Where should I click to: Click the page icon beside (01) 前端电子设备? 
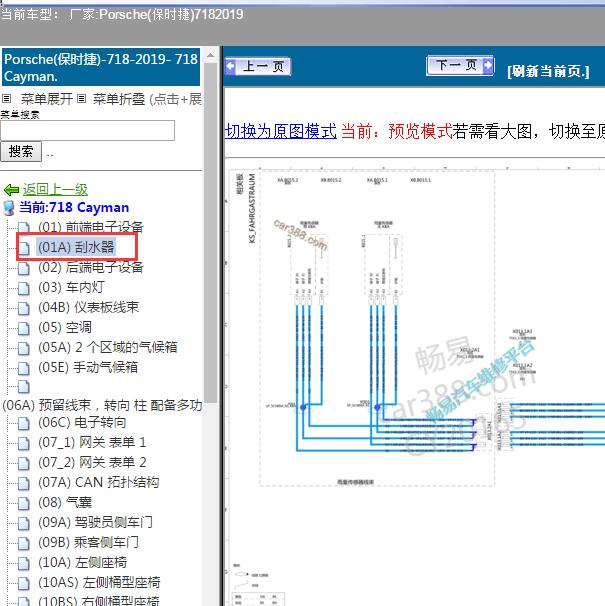pos(24,228)
